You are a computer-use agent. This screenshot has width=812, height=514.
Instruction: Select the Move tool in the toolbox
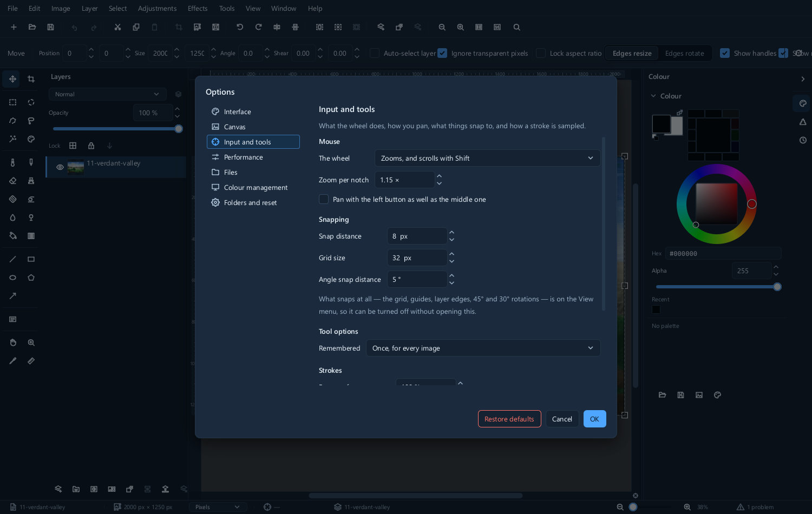tap(12, 79)
